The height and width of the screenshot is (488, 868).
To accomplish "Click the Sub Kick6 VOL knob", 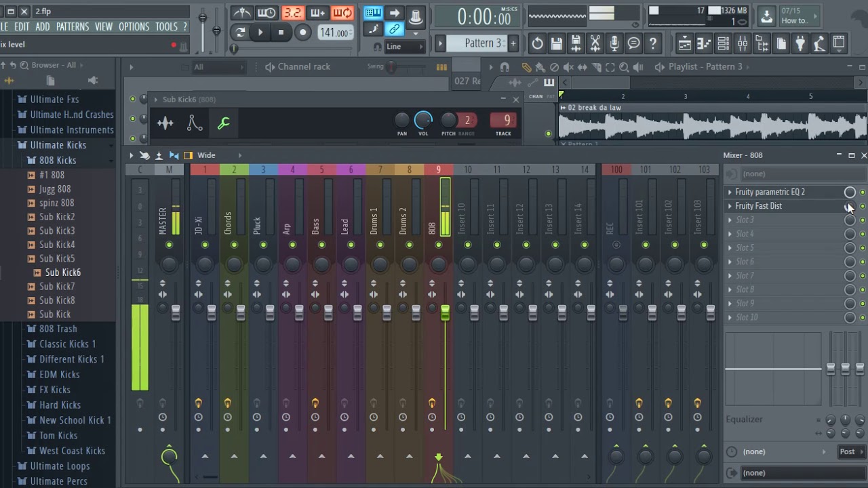I will click(423, 121).
